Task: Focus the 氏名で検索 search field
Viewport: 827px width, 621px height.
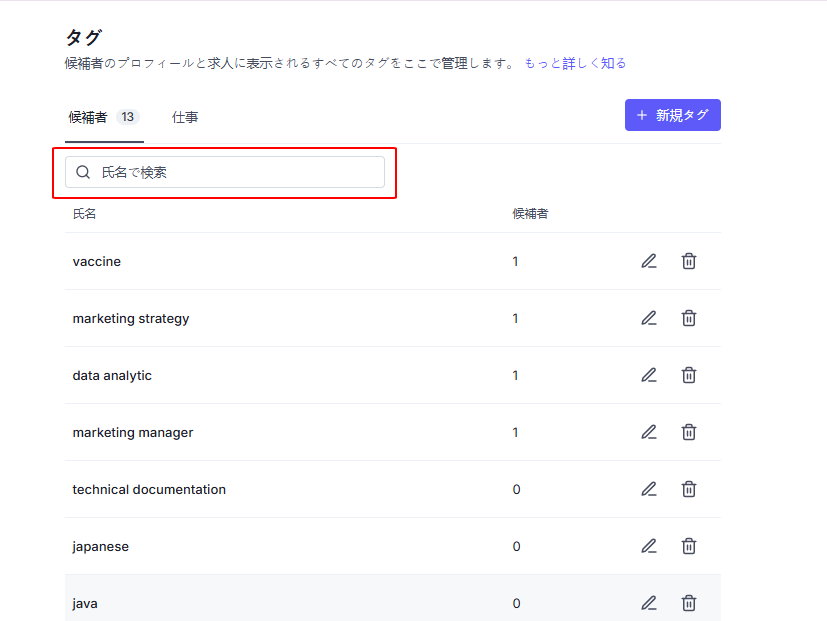Action: tap(225, 172)
